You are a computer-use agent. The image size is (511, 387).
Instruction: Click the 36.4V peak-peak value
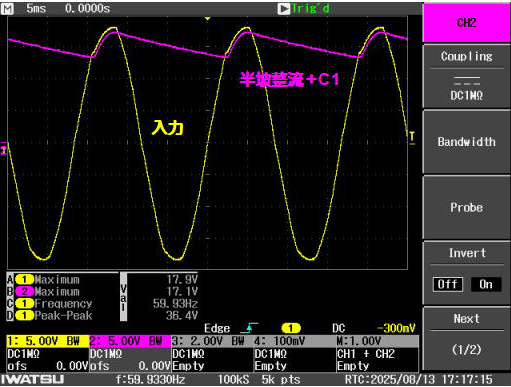point(182,315)
